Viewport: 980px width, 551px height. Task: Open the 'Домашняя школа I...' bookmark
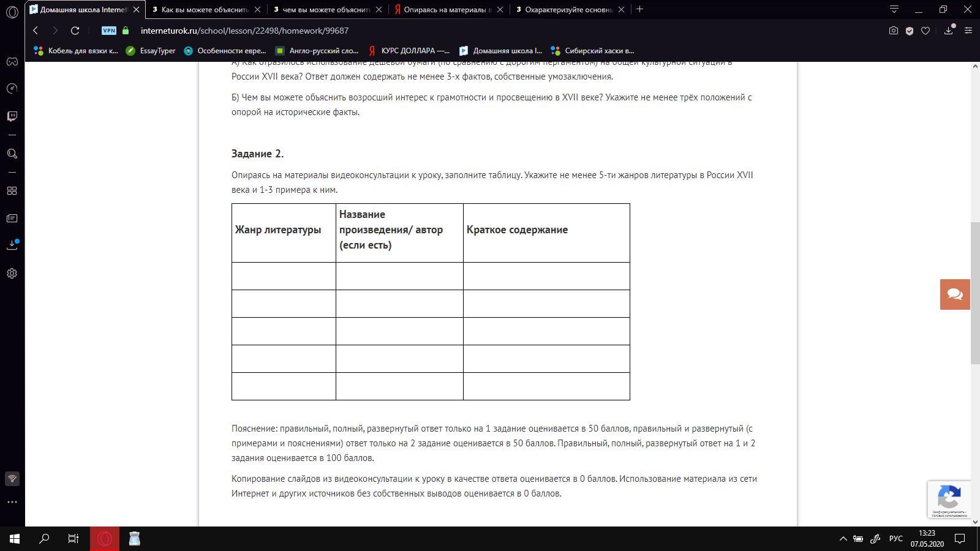pos(500,51)
